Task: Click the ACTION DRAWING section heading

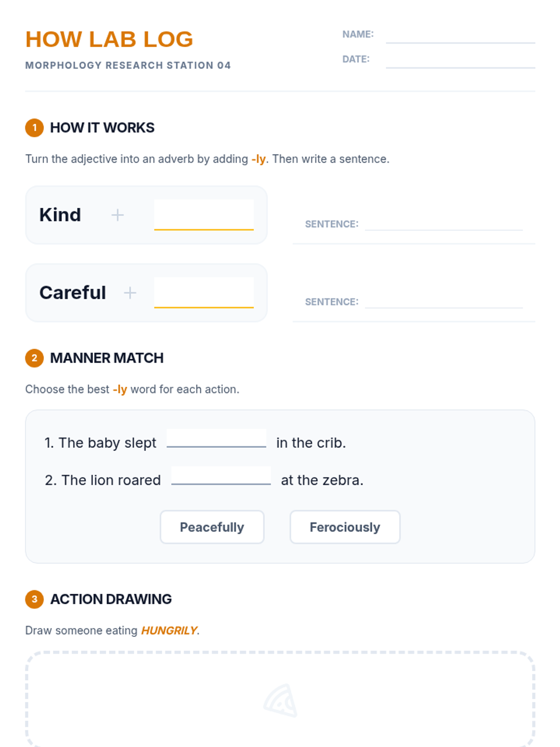Action: [111, 599]
